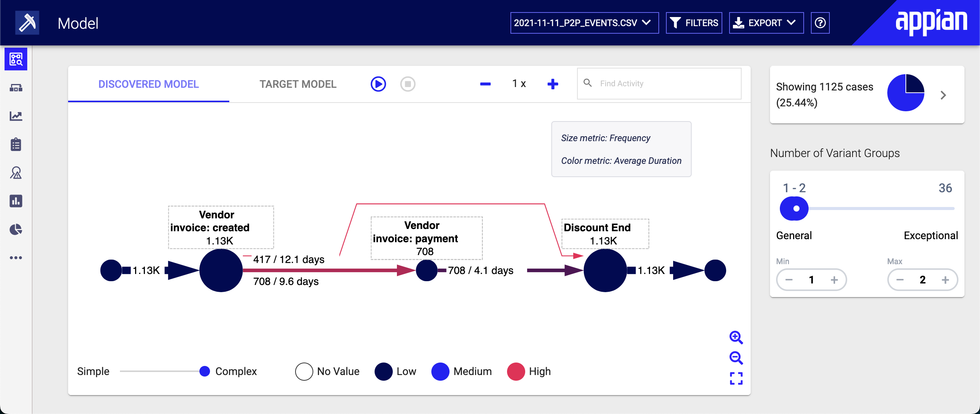Click the Medium legend swatch
This screenshot has width=980, height=414.
pos(440,371)
